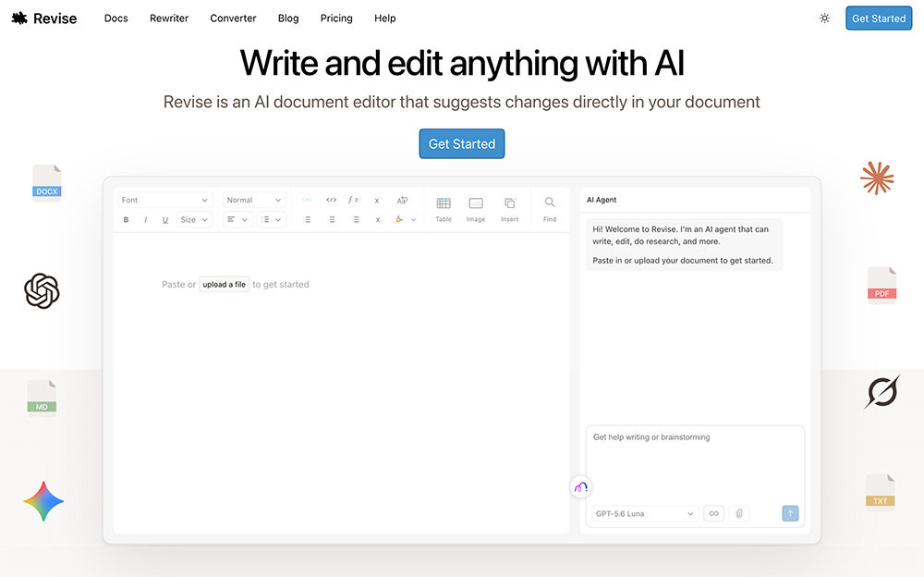Open the Pricing menu item
Viewport: 924px width, 577px height.
click(x=336, y=18)
